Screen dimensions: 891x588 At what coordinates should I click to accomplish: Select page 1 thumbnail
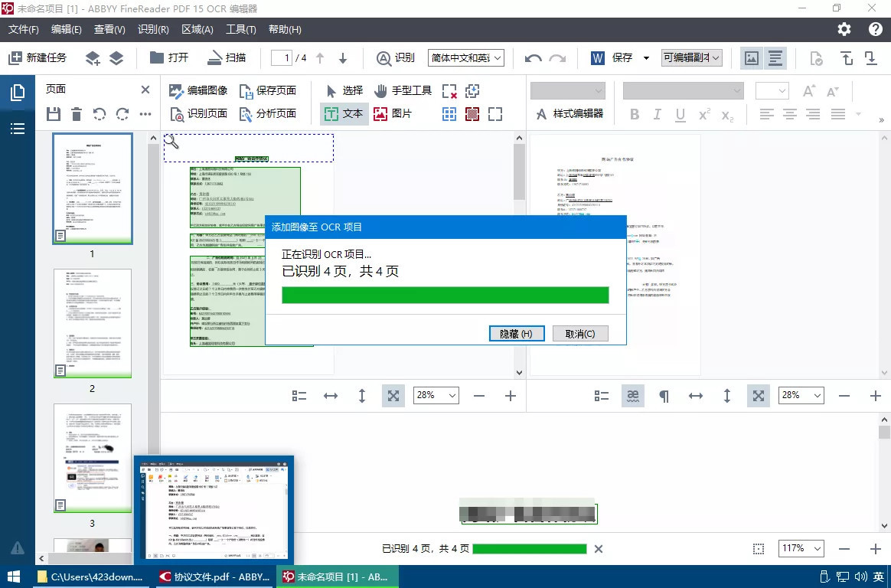point(93,188)
